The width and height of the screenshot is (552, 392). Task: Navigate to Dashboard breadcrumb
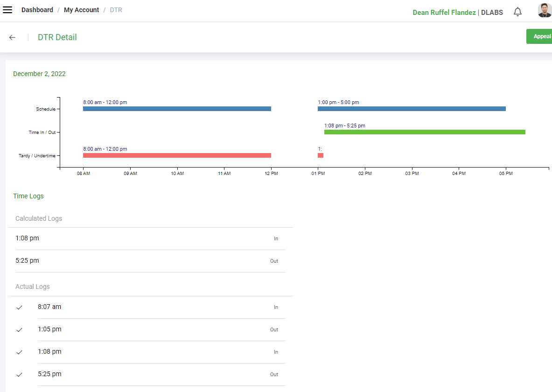point(37,10)
